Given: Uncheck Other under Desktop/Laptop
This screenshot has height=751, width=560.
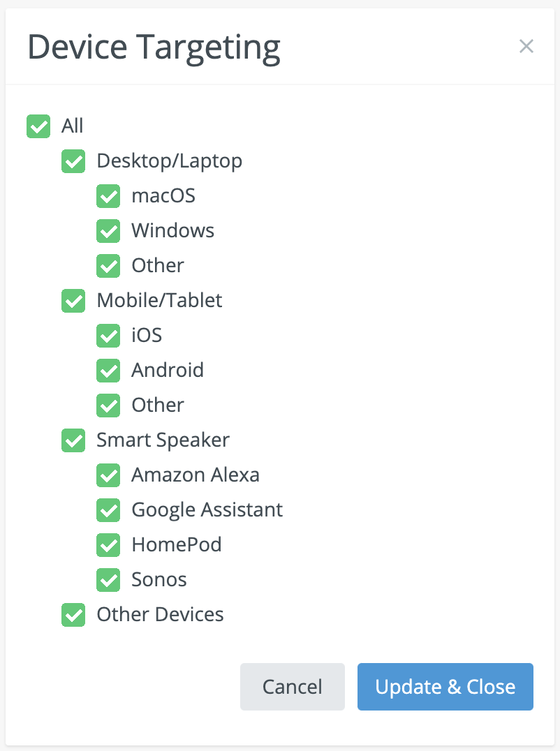Looking at the screenshot, I should click(x=108, y=266).
